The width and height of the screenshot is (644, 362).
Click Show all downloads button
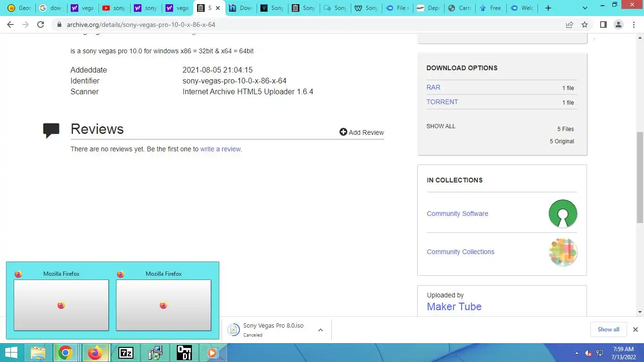point(608,329)
